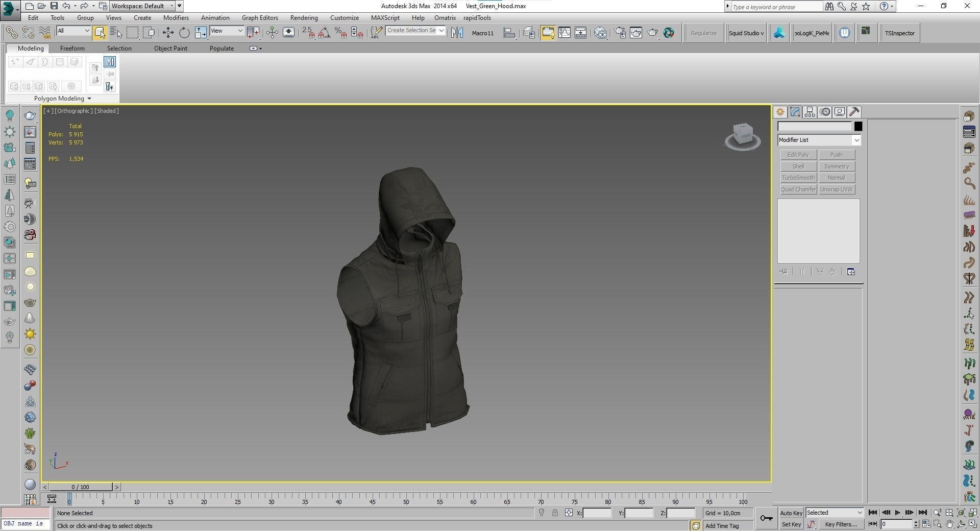Open the key mode 'Selected' dropdown
This screenshot has width=980, height=531.
[x=835, y=513]
